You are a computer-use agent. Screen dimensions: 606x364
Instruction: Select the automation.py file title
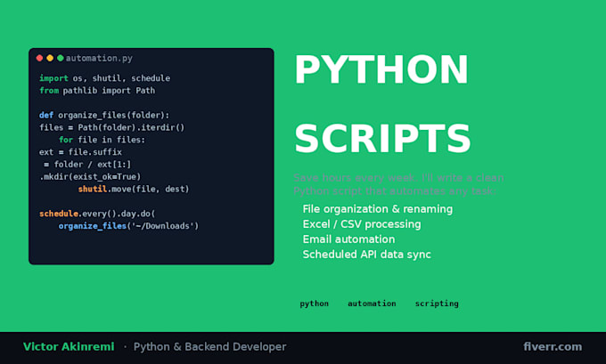[x=99, y=58]
